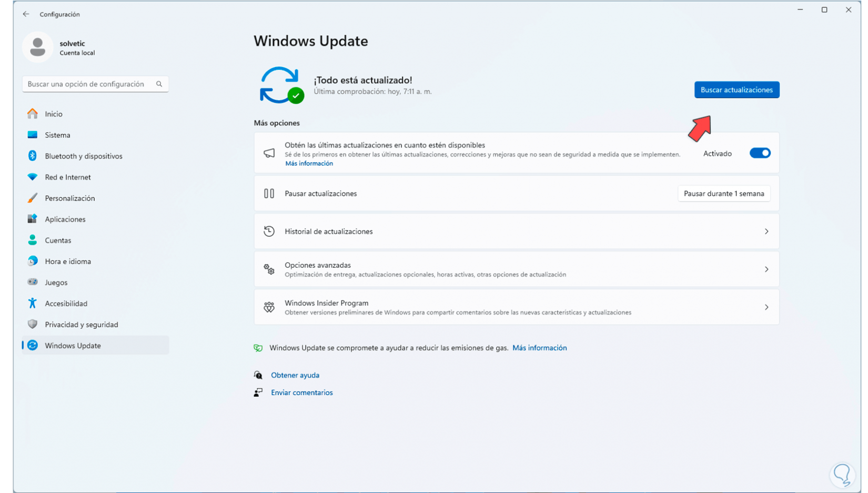Click the Cuentas person icon
The image size is (868, 493).
(x=33, y=240)
